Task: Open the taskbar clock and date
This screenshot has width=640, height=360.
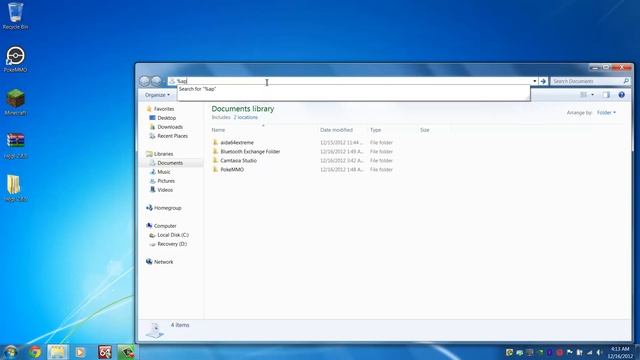Action: (x=620, y=353)
